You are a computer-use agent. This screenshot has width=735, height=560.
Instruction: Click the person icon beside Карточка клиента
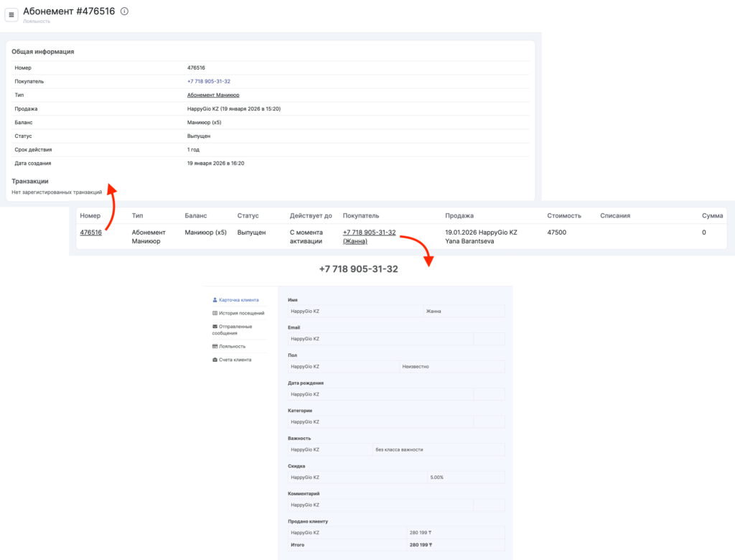(215, 300)
